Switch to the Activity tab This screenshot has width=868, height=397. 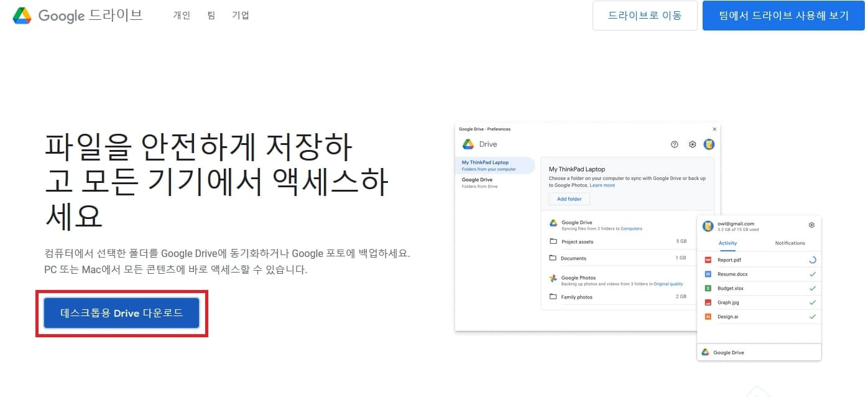[x=728, y=243]
